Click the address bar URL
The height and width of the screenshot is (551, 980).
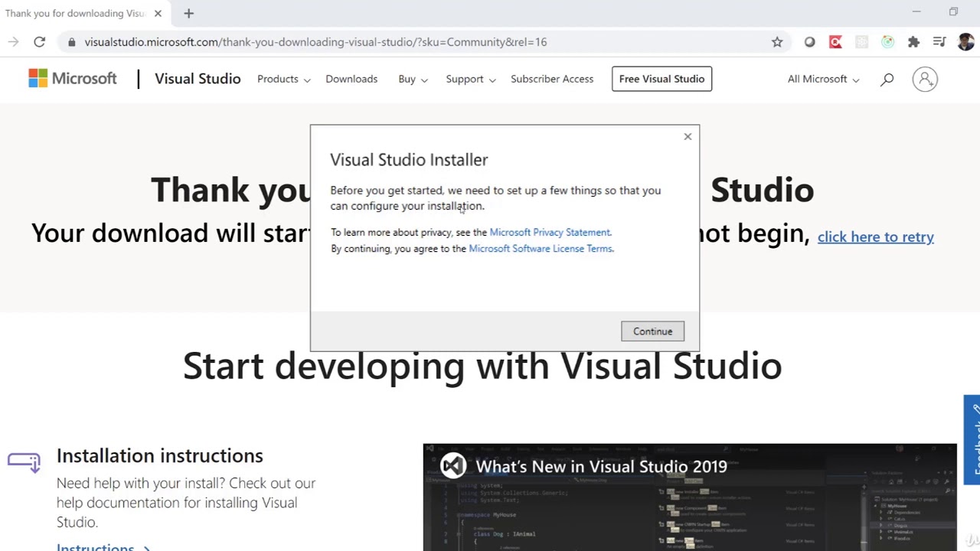[315, 42]
